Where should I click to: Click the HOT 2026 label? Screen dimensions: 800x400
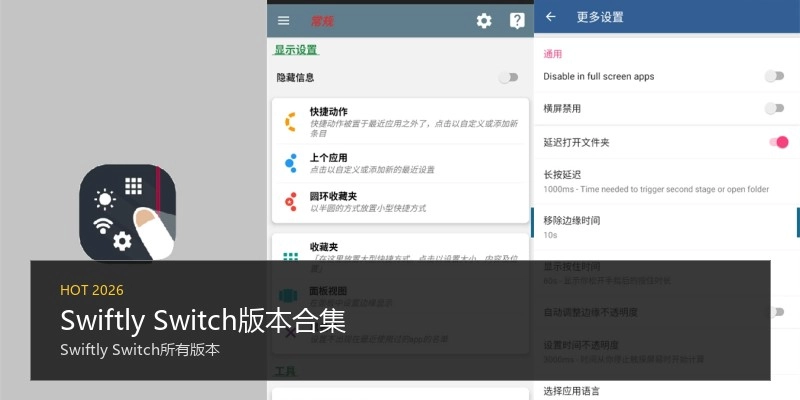[x=92, y=290]
